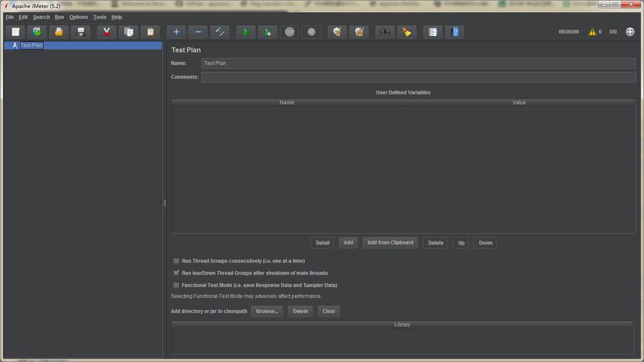Toggle enable/disable element icon
644x362 pixels.
(x=220, y=32)
